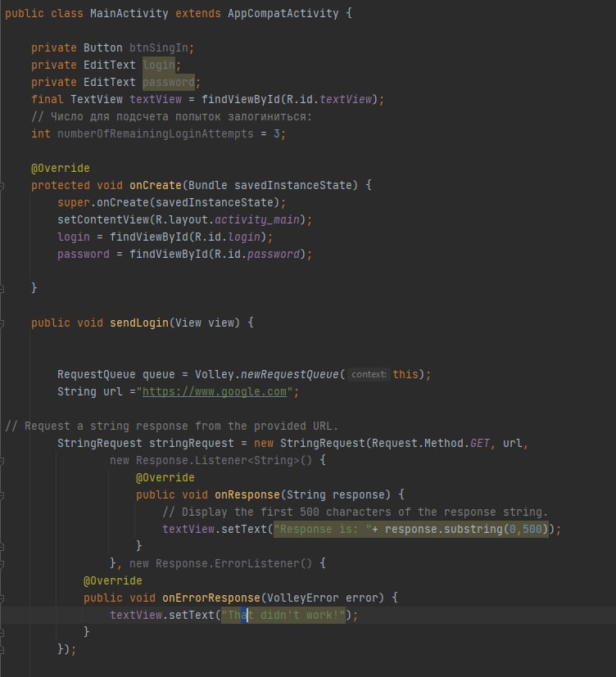
Task: Click the 'context:' parameter hint
Action: pos(369,374)
